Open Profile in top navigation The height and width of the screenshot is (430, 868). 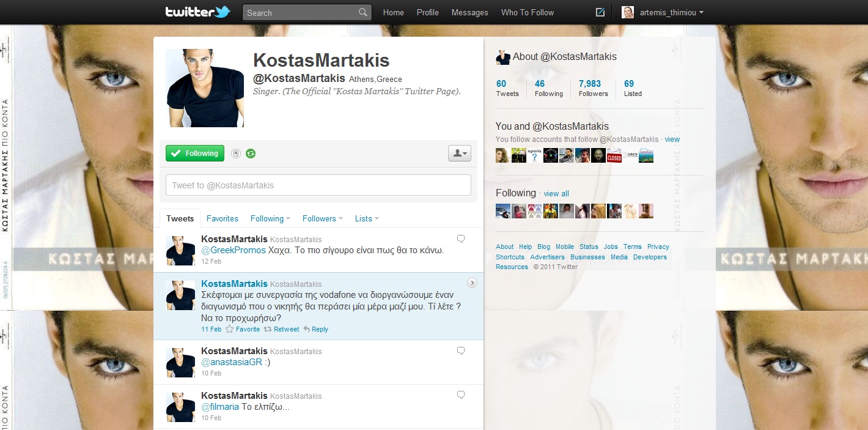click(x=428, y=12)
